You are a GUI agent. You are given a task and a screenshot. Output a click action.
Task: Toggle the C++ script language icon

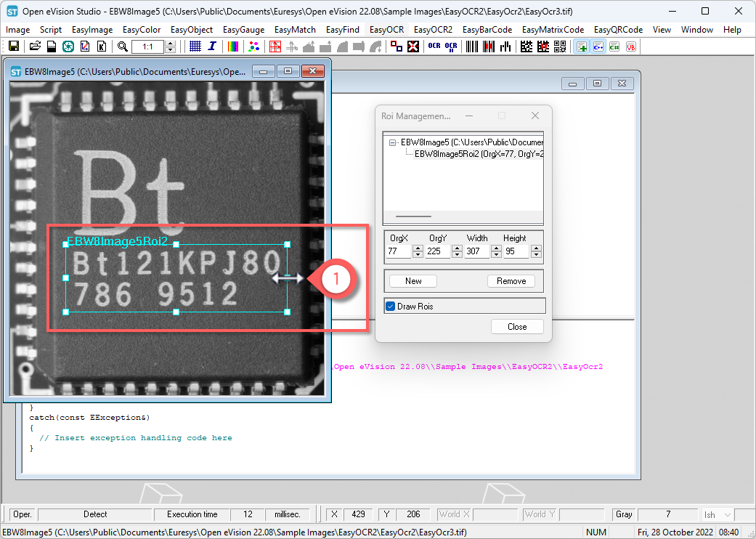click(x=598, y=46)
